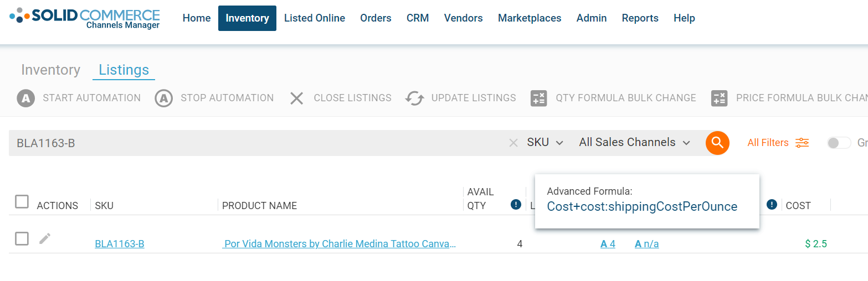Click the Price Formula calculator icon
The width and height of the screenshot is (868, 281).
click(719, 98)
